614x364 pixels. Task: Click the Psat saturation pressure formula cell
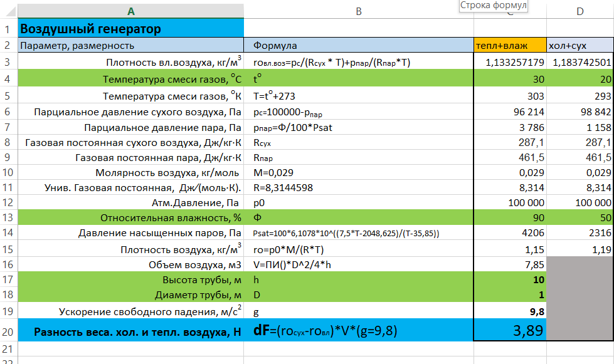[359, 232]
